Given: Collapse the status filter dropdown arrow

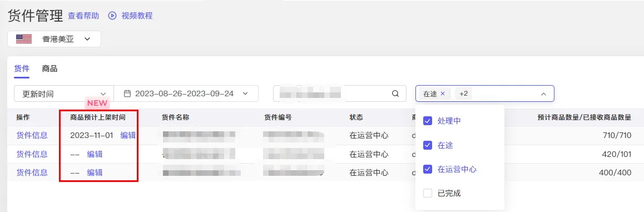Looking at the screenshot, I should pyautogui.click(x=543, y=94).
